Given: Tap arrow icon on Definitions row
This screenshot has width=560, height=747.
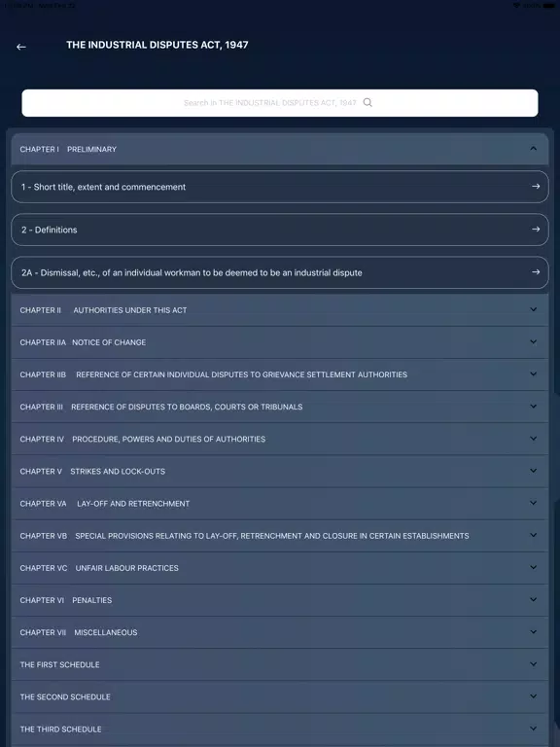Looking at the screenshot, I should [x=536, y=230].
